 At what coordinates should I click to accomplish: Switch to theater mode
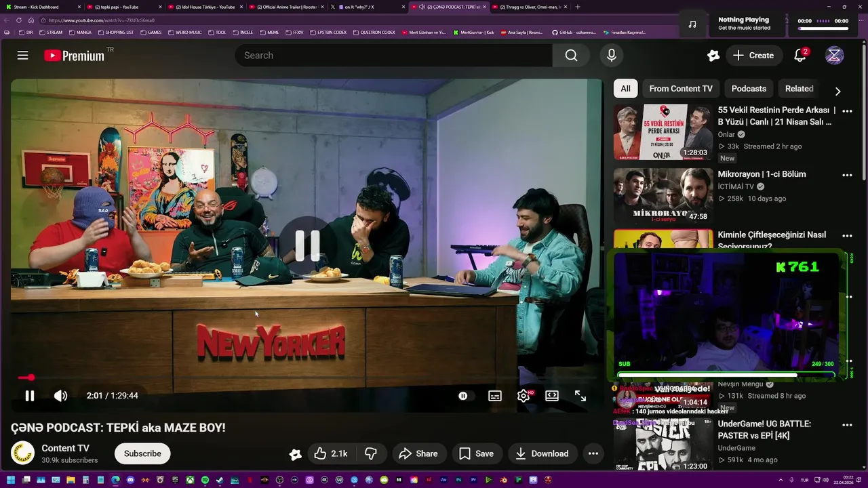click(552, 396)
